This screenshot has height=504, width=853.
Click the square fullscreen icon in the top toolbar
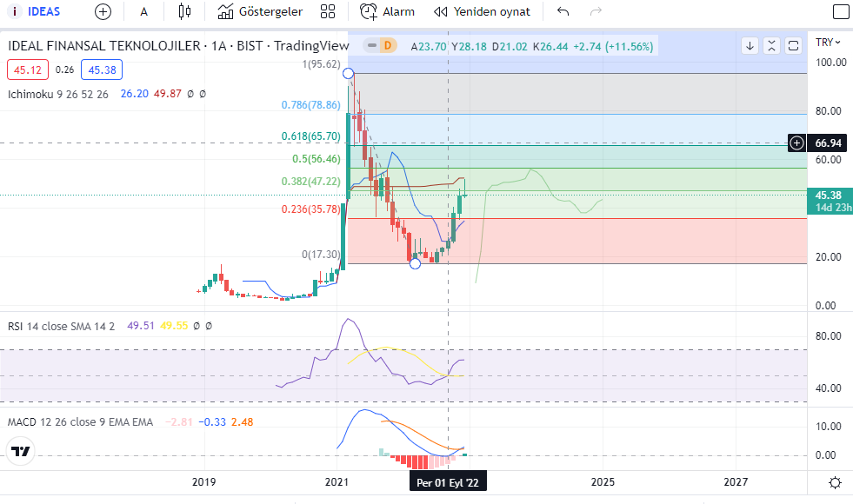(841, 11)
